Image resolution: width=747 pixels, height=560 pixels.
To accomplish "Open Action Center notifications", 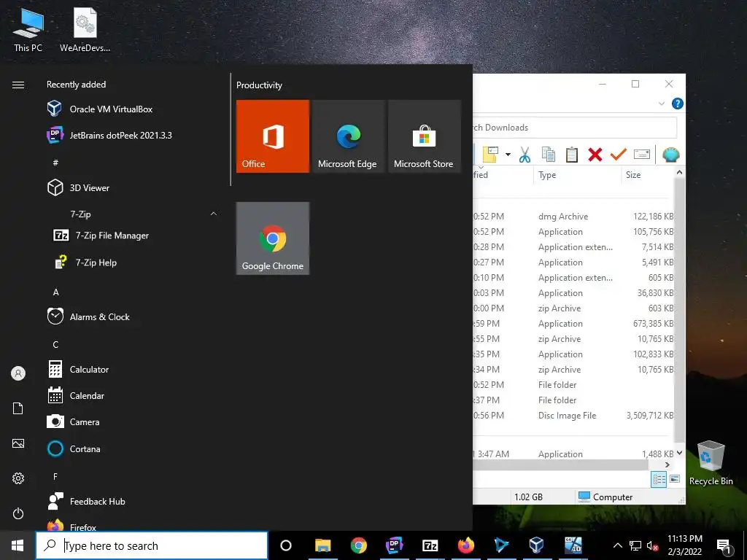I will (x=724, y=545).
